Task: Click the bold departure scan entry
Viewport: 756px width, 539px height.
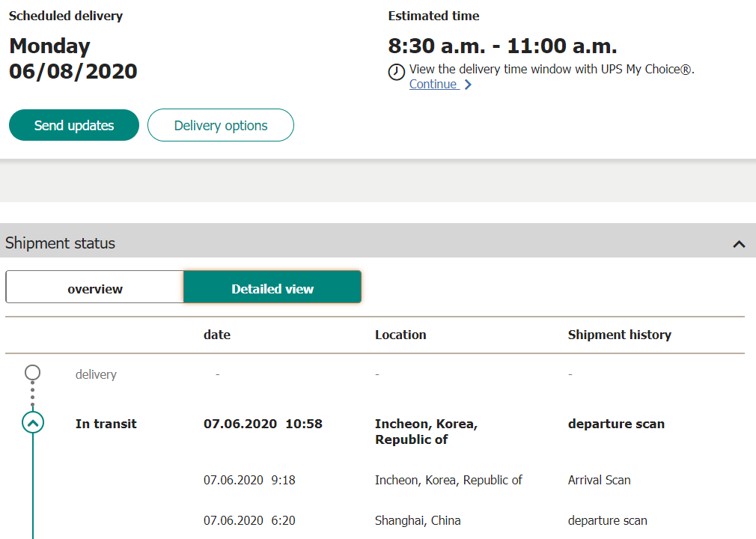Action: (x=616, y=424)
